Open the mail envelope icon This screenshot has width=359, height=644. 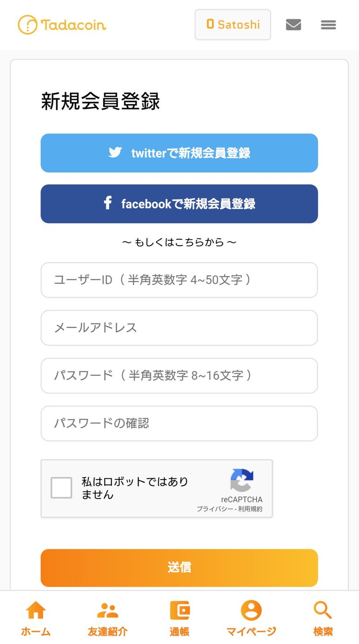click(293, 25)
